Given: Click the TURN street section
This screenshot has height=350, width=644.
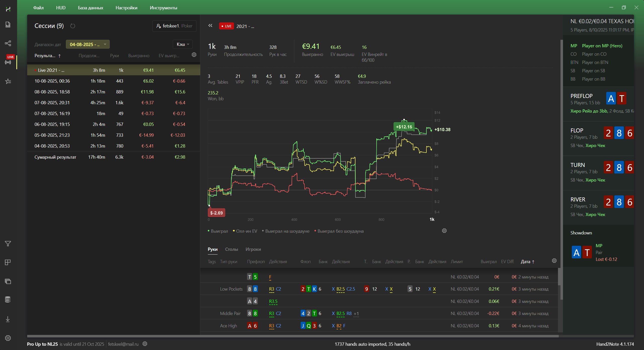Looking at the screenshot, I should (x=598, y=173).
